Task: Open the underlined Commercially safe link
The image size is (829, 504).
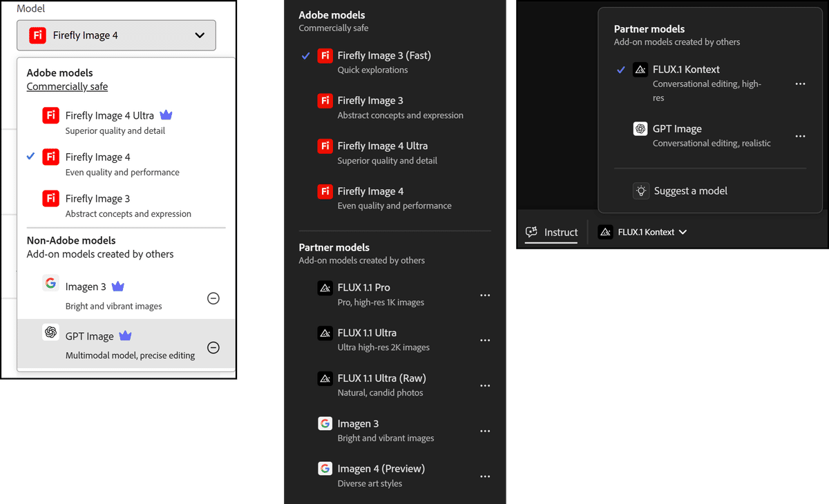Action: point(67,87)
